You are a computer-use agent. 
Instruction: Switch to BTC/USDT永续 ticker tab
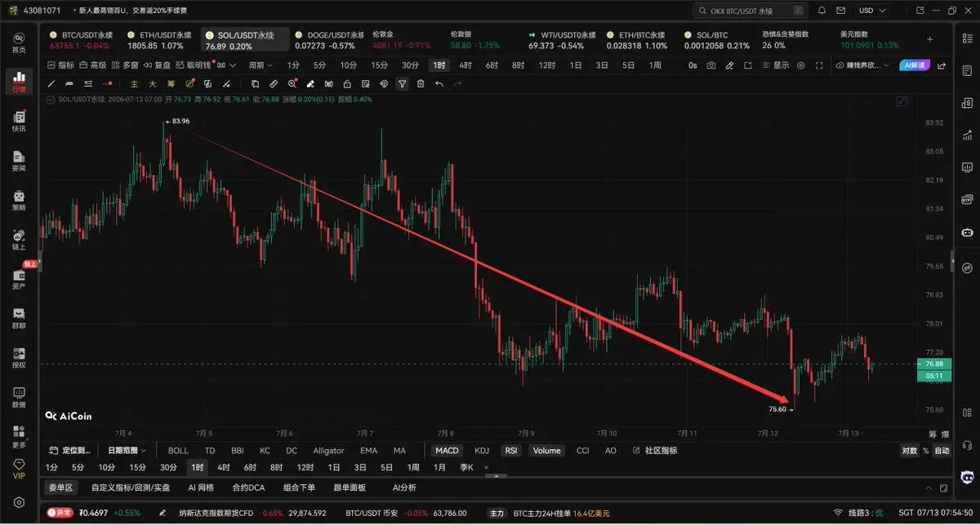pos(81,40)
